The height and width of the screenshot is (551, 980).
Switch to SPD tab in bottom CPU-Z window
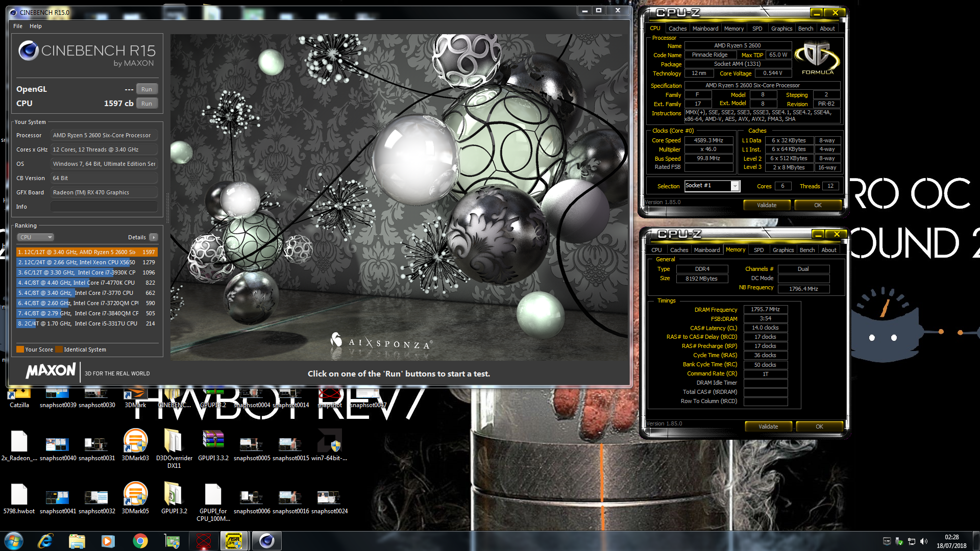[759, 250]
